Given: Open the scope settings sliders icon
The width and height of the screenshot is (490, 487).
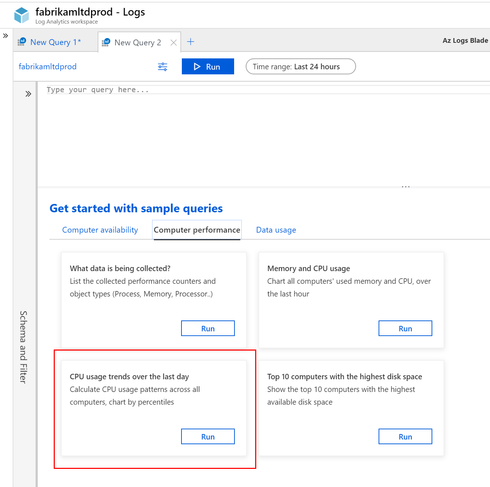Looking at the screenshot, I should 162,67.
